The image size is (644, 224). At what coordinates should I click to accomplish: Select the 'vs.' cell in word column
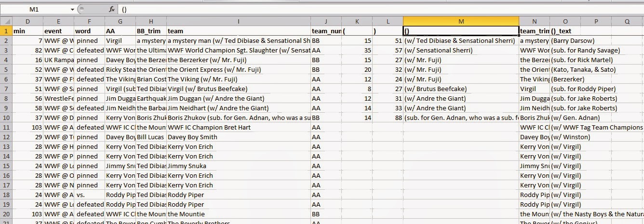pyautogui.click(x=89, y=195)
